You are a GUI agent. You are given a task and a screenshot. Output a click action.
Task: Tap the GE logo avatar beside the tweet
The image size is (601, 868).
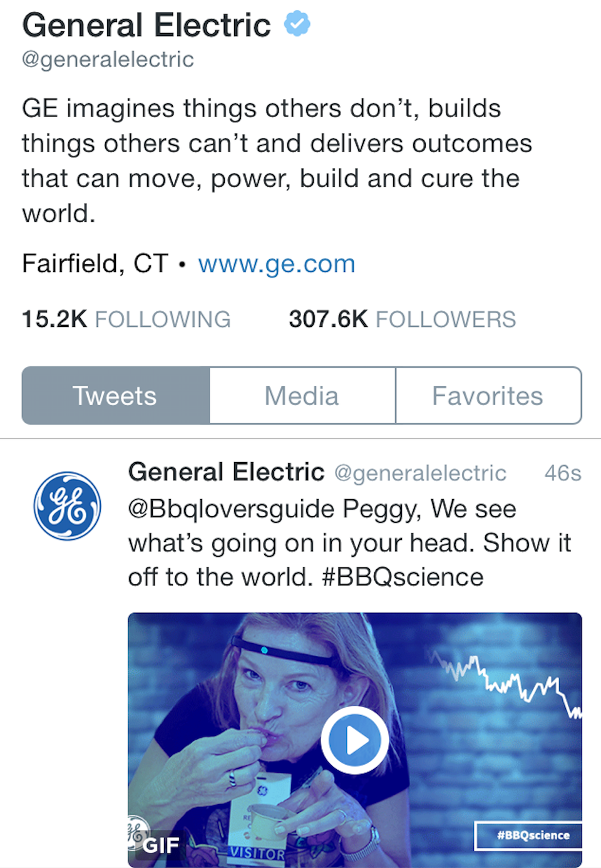[x=67, y=506]
